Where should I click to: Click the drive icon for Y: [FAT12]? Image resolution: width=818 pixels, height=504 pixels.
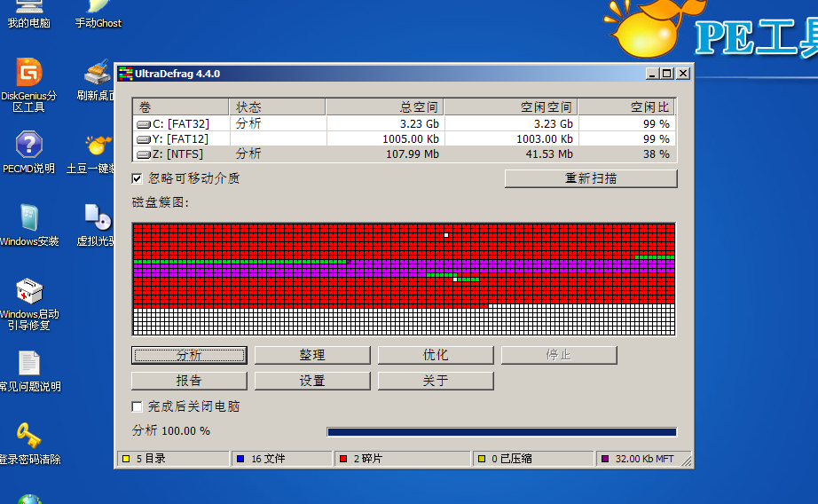point(143,139)
